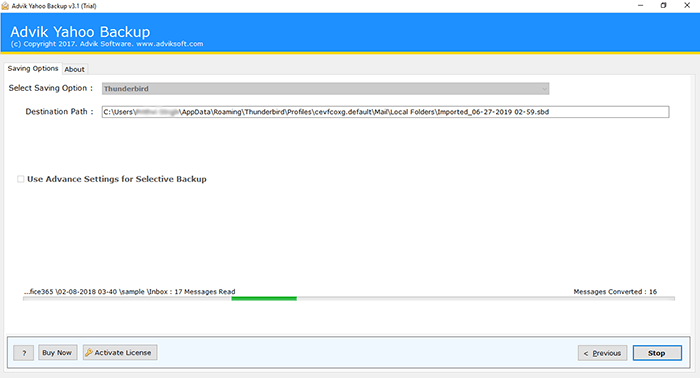700x378 pixels.
Task: Click the green conversion progress bar
Action: tap(264, 299)
